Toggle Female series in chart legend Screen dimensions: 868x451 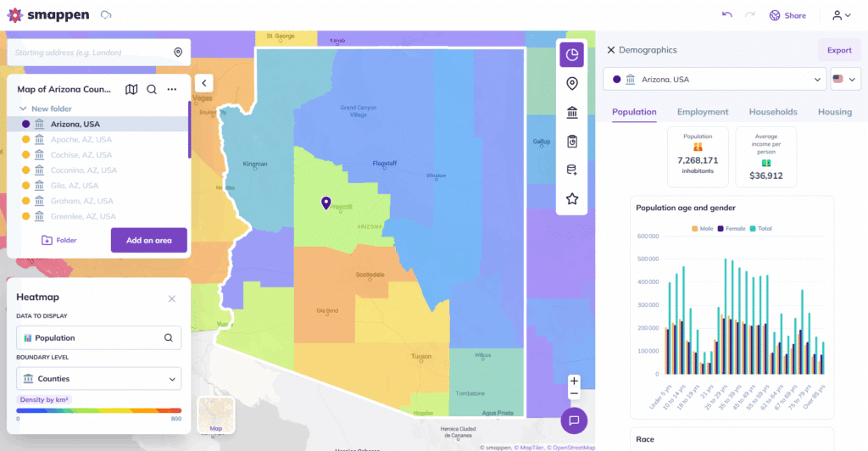point(732,228)
